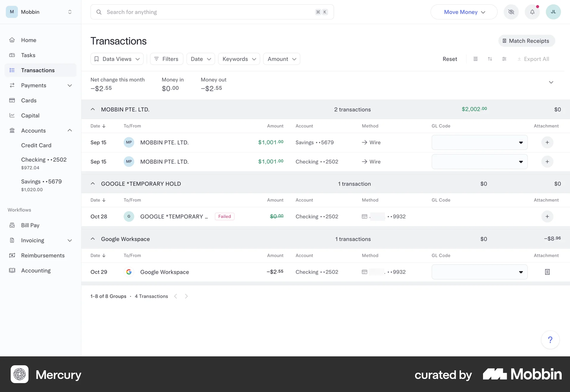The image size is (570, 392).
Task: Click the help question mark button
Action: (x=550, y=339)
